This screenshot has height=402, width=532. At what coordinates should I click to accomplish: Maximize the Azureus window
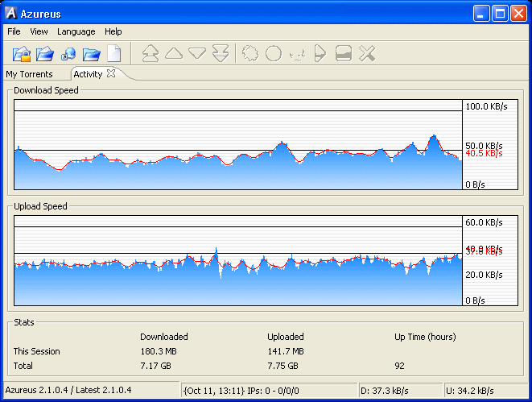[500, 14]
